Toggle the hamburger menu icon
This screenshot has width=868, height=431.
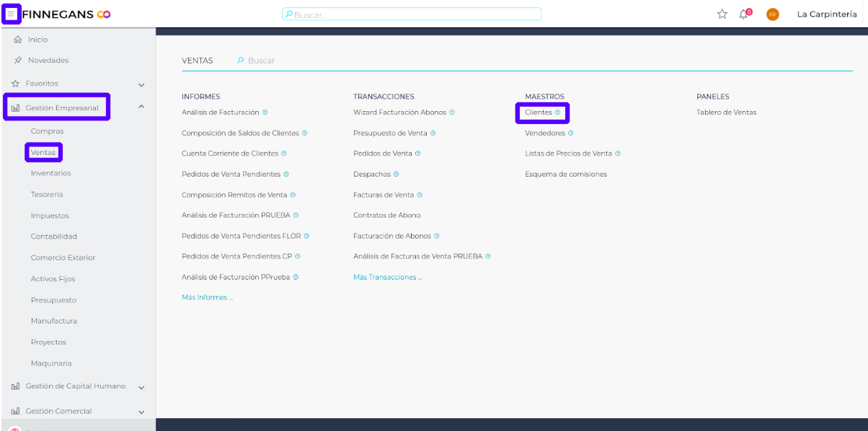click(11, 14)
